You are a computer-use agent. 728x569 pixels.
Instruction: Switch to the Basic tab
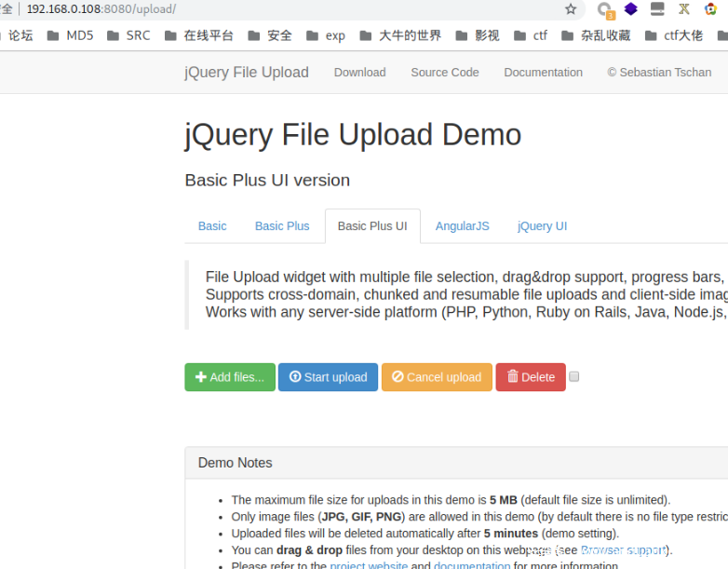pyautogui.click(x=212, y=226)
